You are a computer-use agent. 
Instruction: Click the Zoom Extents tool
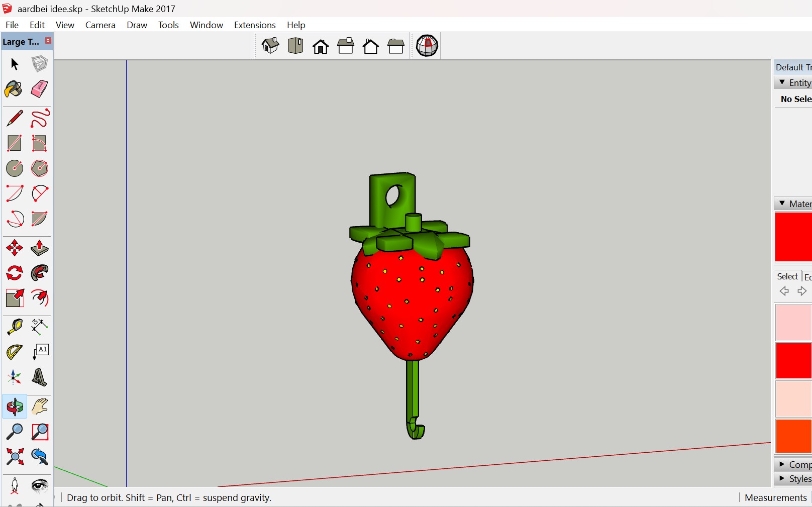point(14,456)
